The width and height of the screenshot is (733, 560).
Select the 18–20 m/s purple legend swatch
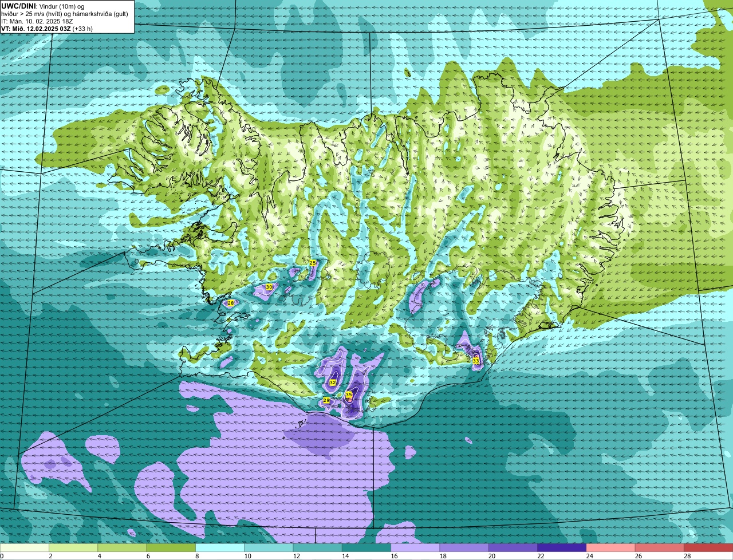(x=464, y=547)
